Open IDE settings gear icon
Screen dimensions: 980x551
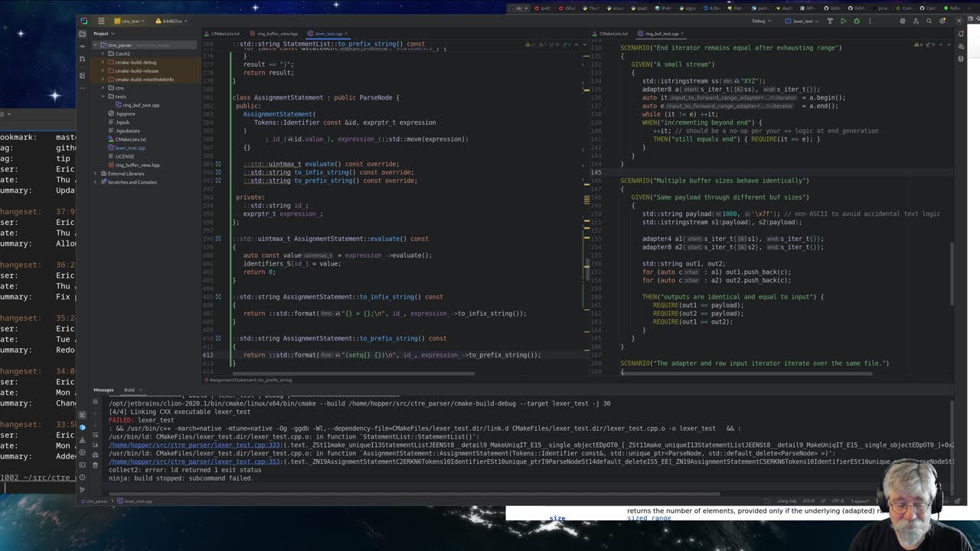point(942,21)
